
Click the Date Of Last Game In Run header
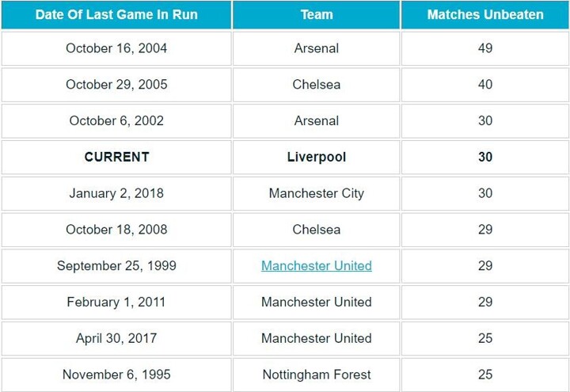[x=116, y=15]
